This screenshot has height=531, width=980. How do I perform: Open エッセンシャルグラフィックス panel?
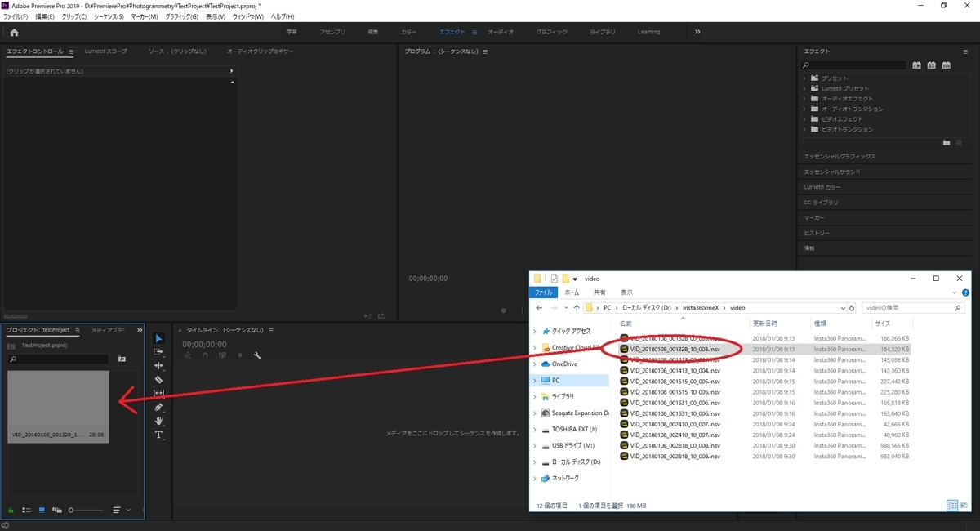tap(840, 156)
